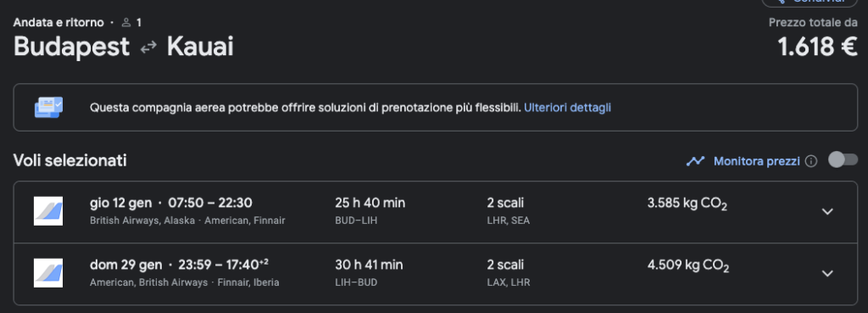Expand the outbound BUD–LIH flight details
The width and height of the screenshot is (868, 313).
827,211
